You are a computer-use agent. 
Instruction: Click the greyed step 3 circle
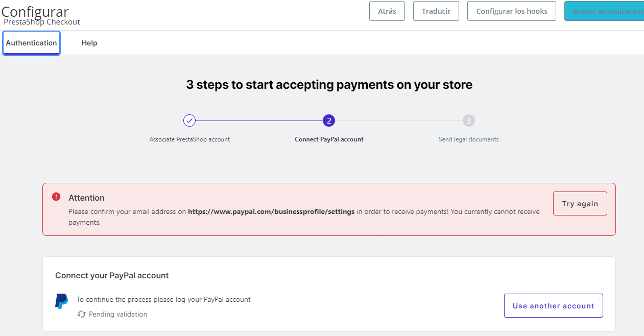[x=469, y=121]
